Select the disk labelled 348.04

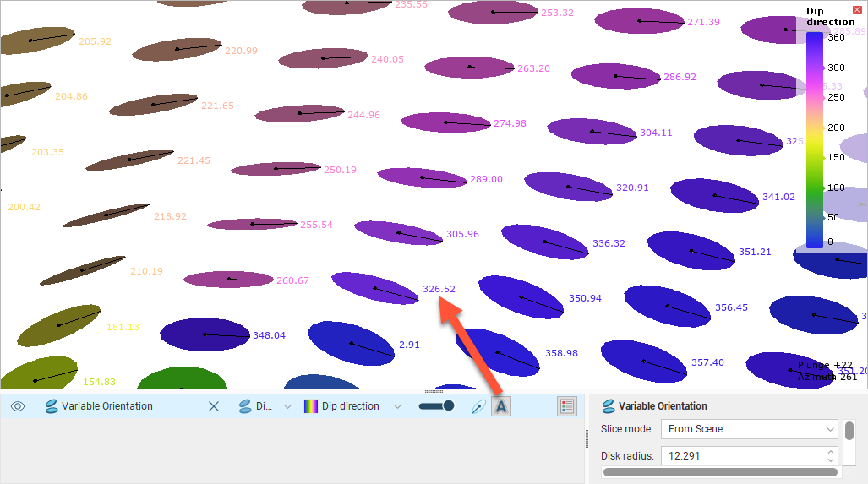(205, 334)
